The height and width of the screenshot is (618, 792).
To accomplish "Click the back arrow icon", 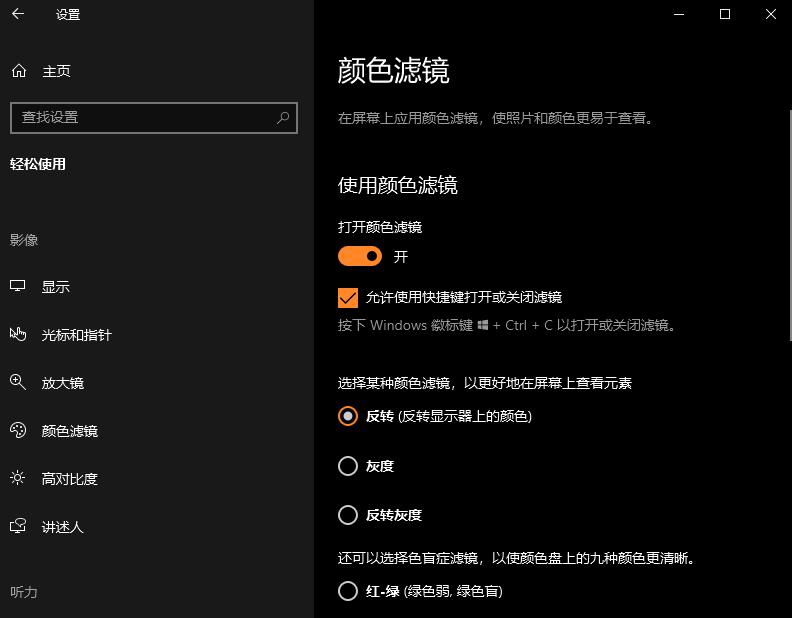I will [x=18, y=15].
